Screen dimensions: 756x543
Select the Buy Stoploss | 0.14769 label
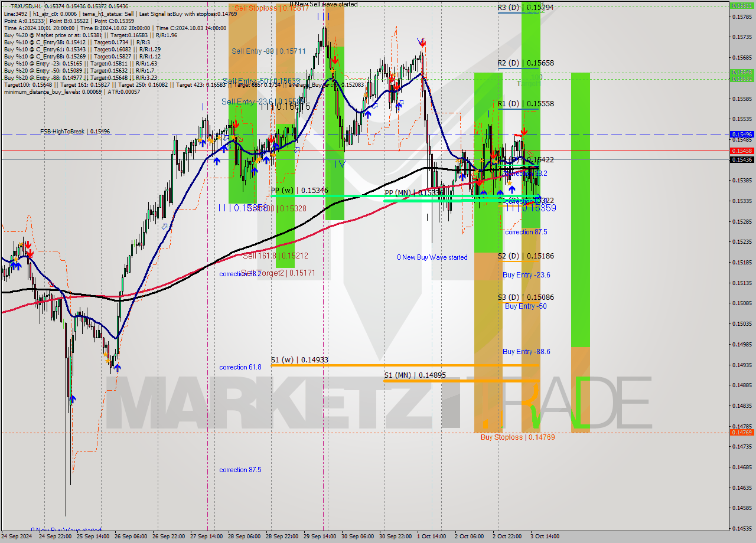click(517, 437)
